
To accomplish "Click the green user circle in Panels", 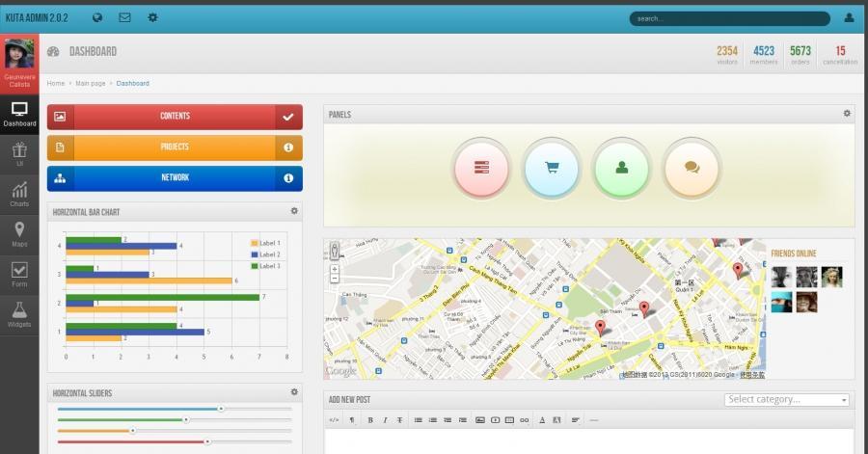I will click(x=621, y=168).
